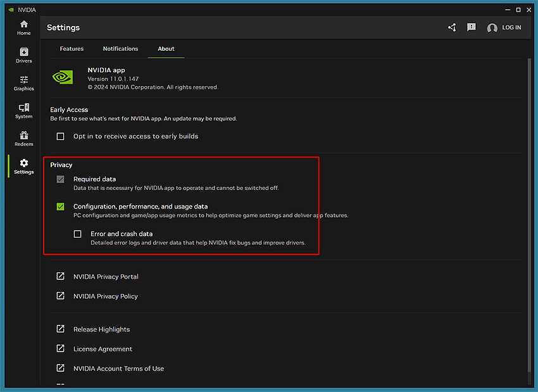
Task: Click the 'Be first to see what's next' description
Action: (144, 118)
